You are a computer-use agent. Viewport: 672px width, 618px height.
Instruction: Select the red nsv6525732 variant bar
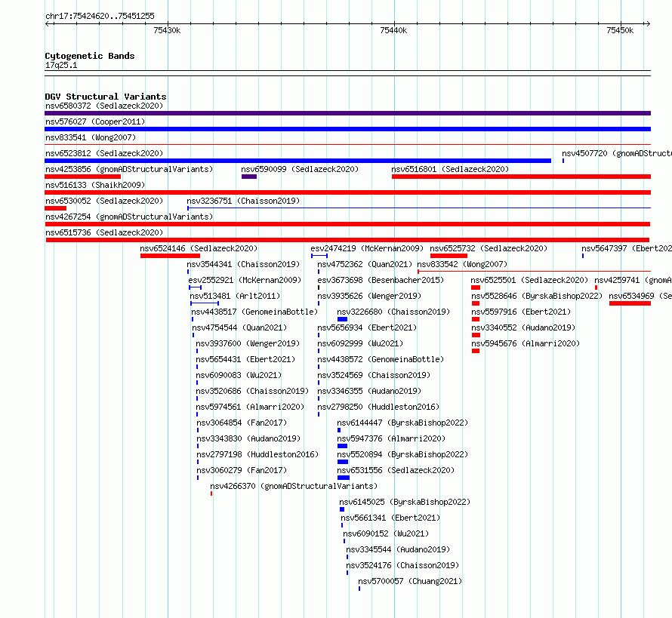click(x=449, y=256)
